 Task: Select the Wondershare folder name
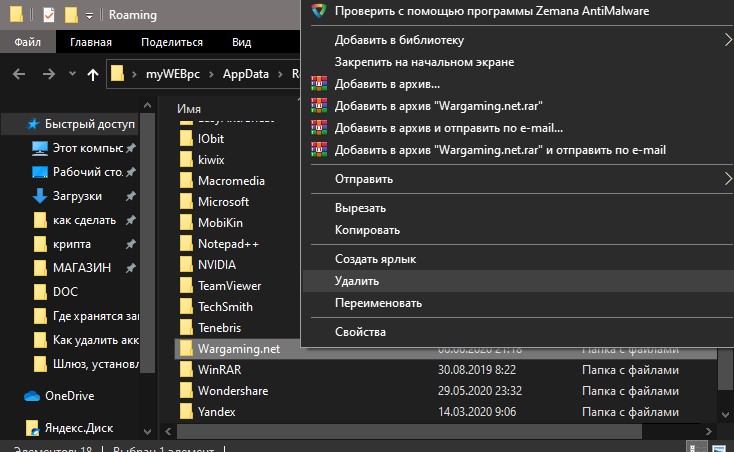pyautogui.click(x=233, y=391)
